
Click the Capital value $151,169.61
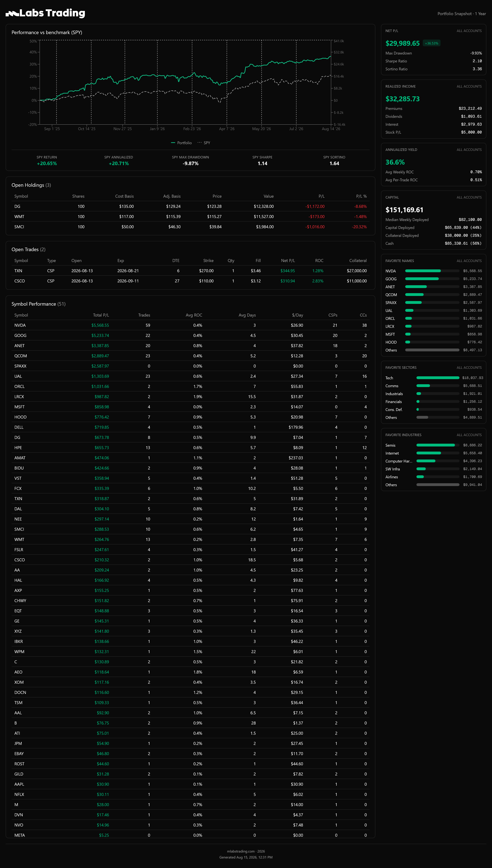click(404, 210)
